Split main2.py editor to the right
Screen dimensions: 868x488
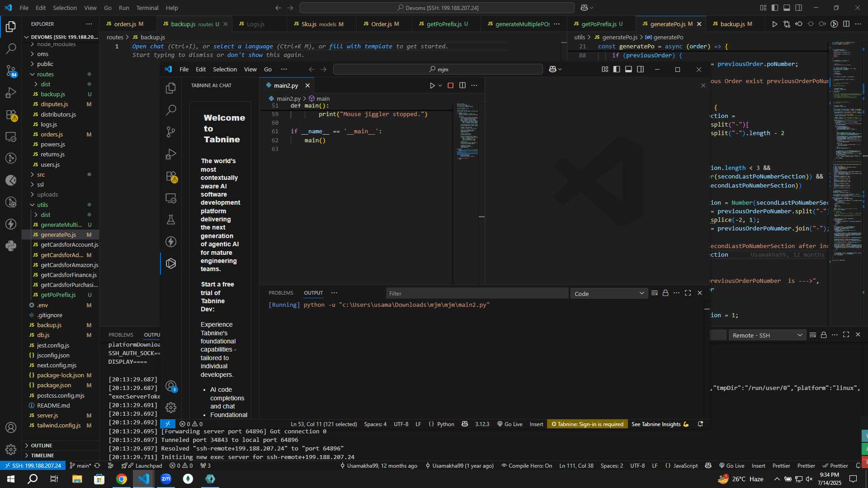(462, 85)
